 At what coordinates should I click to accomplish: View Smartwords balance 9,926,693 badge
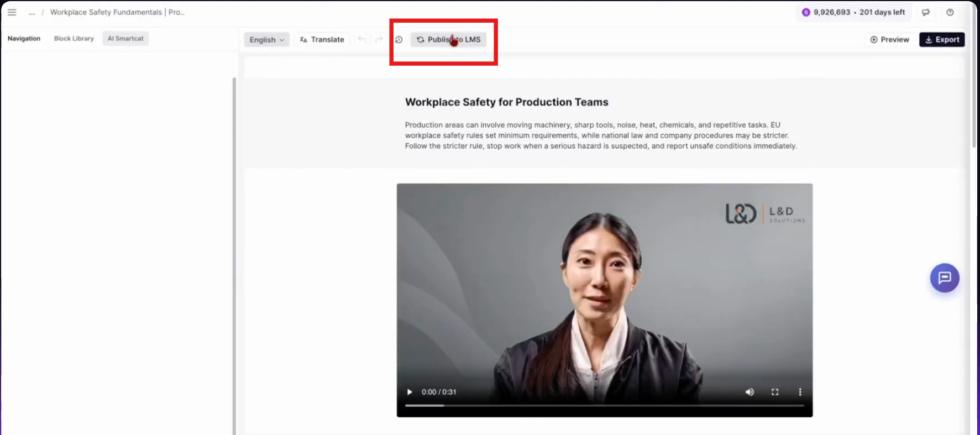pyautogui.click(x=853, y=12)
